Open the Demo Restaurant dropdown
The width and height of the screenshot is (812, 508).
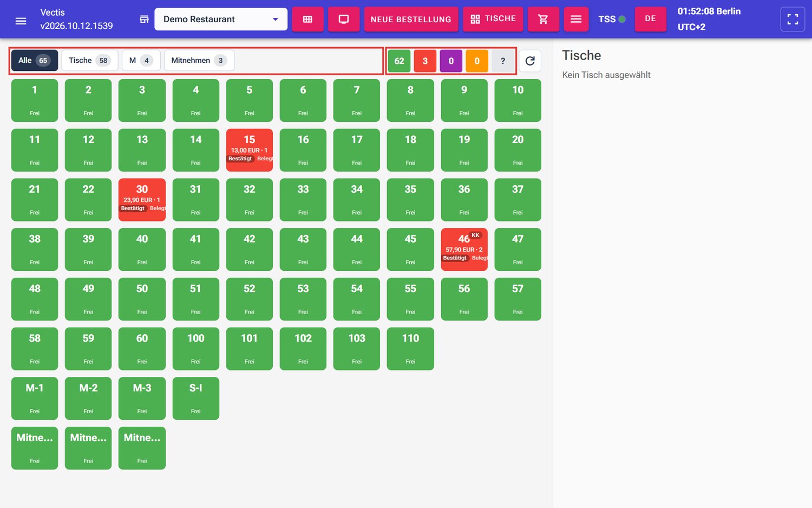point(221,19)
